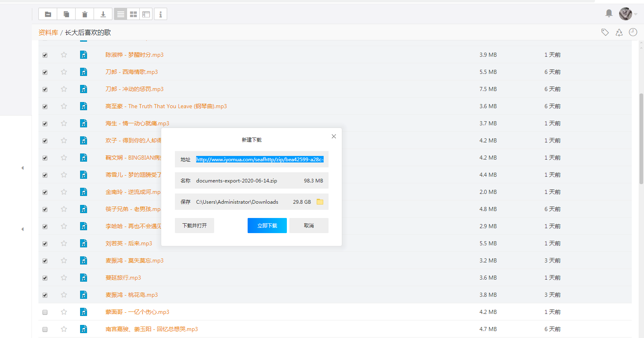This screenshot has width=644, height=338.
Task: Open 蒙面哥 - 一亿个伤心.mp3 link
Action: tap(137, 312)
